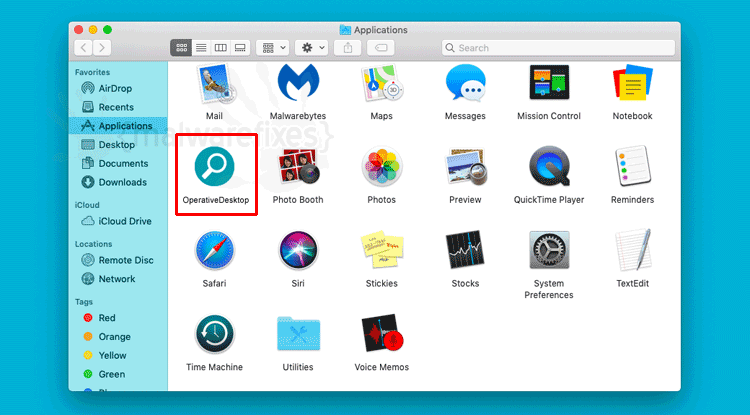Click the TextEdit app icon
750x415 pixels.
click(633, 250)
